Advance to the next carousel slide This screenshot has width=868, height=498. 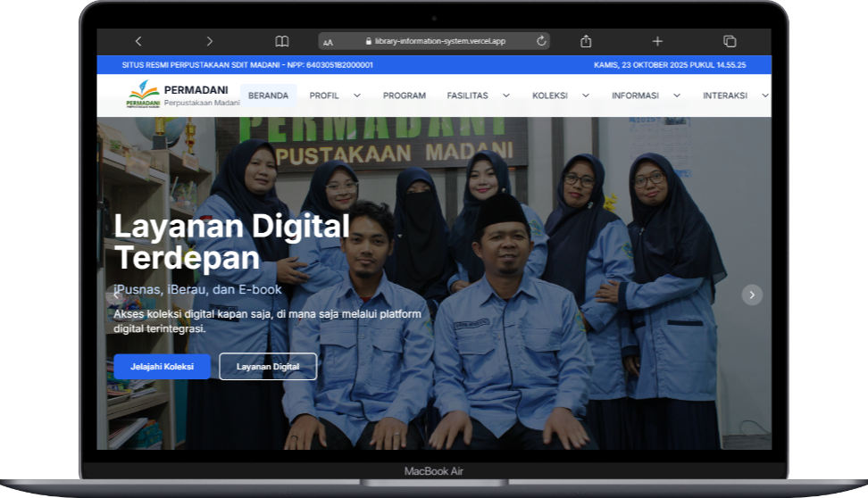pos(752,295)
